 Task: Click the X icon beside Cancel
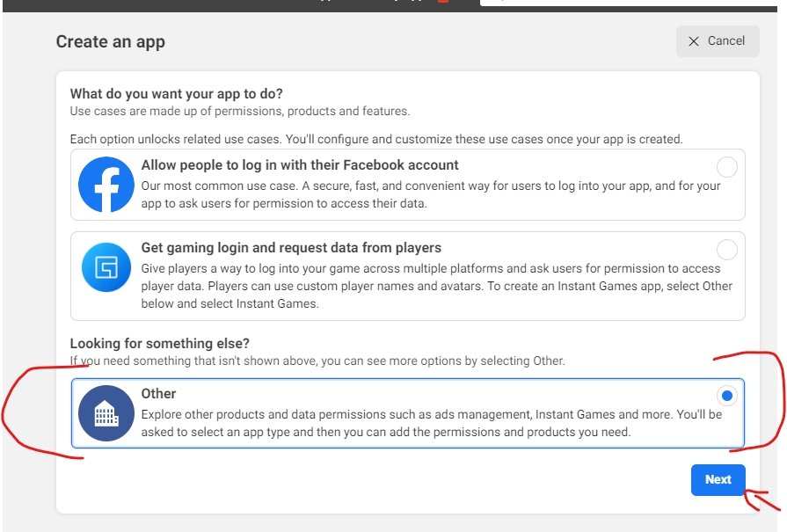click(694, 41)
